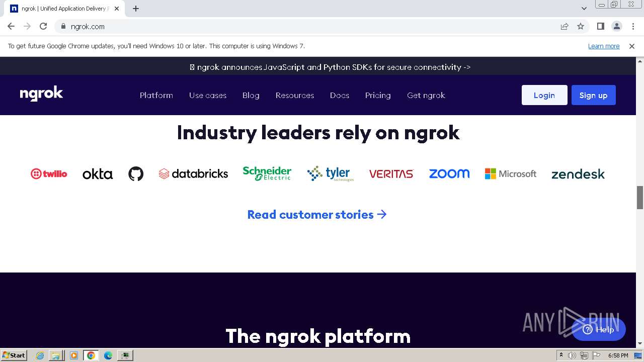Click the Twilio logo
The image size is (644, 362).
pyautogui.click(x=49, y=174)
